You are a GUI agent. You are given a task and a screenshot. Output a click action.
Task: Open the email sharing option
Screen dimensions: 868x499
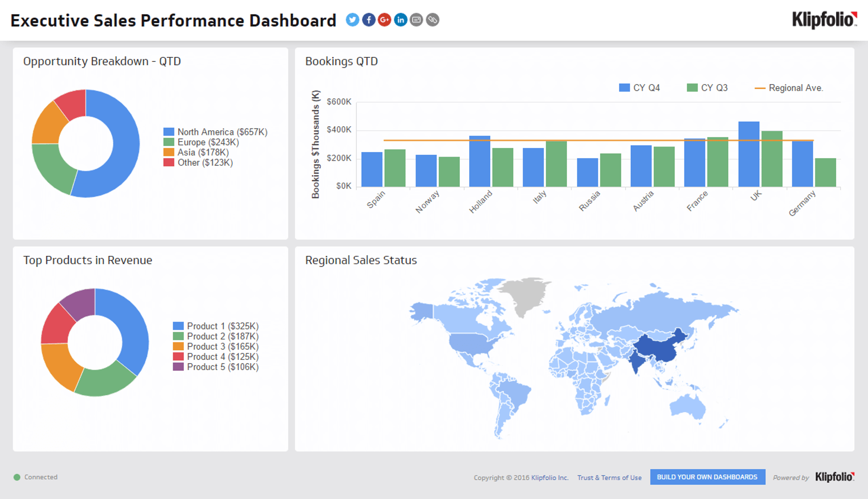click(416, 20)
